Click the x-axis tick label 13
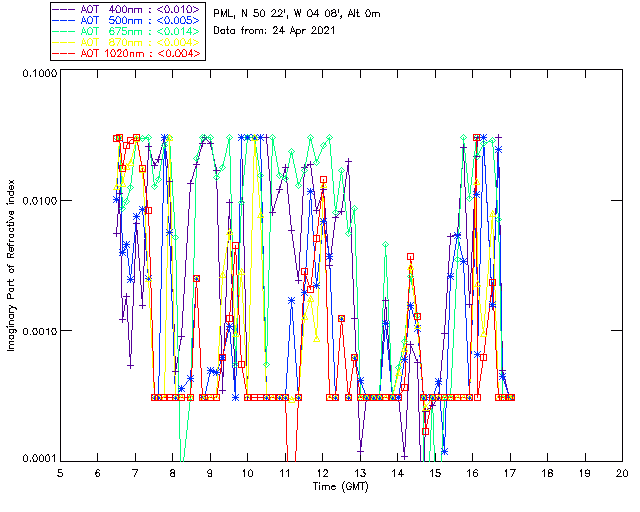Image resolution: width=640 pixels, height=512 pixels. (x=360, y=473)
